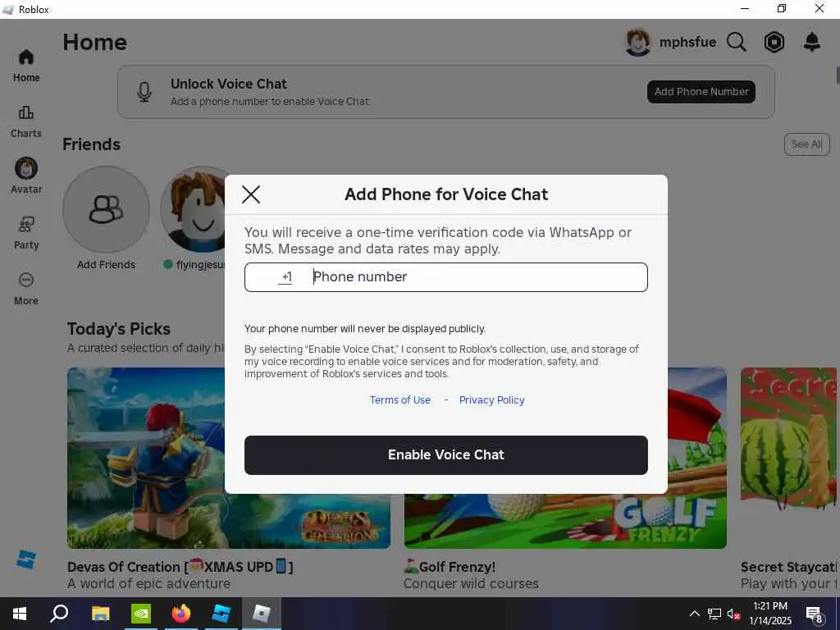Open the Windows notification center
Screen dimensions: 840x630
click(x=815, y=614)
